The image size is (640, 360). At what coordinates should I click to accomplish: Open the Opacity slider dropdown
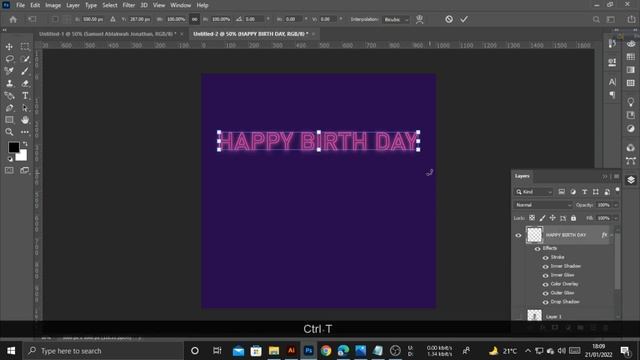pos(616,205)
